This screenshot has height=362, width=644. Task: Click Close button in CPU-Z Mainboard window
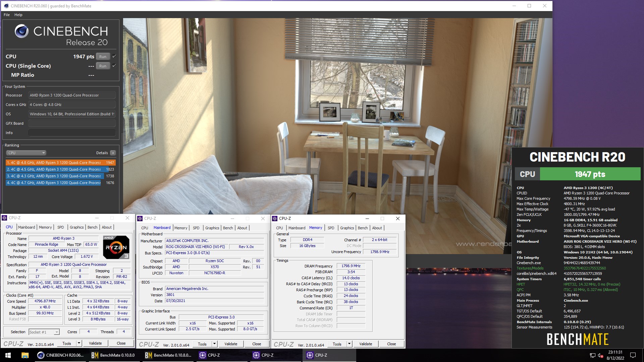tap(257, 344)
